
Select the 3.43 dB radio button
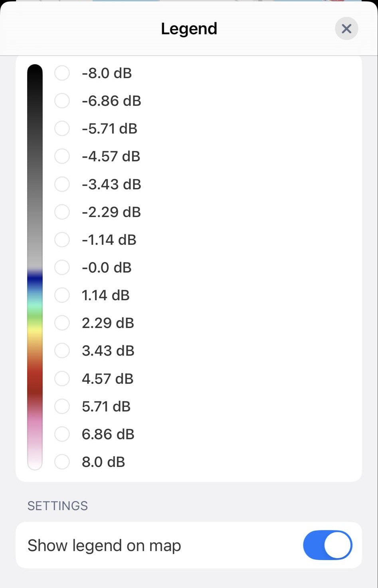pos(62,351)
